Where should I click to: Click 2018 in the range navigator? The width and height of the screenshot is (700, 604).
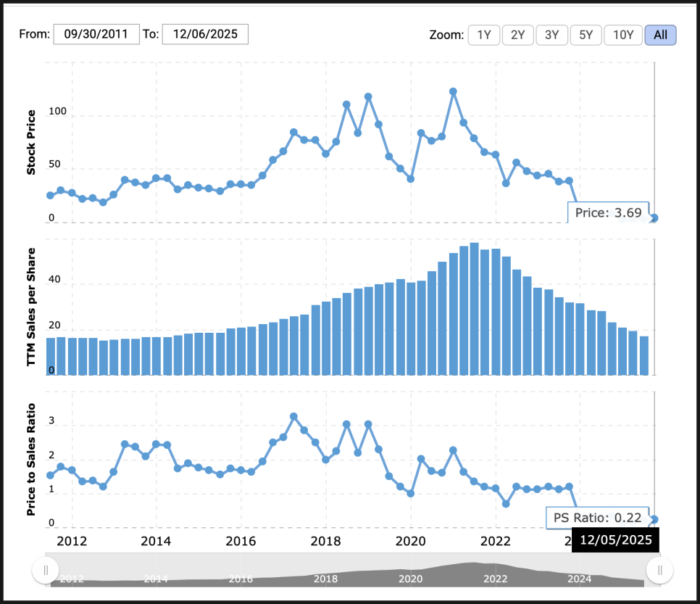325,579
